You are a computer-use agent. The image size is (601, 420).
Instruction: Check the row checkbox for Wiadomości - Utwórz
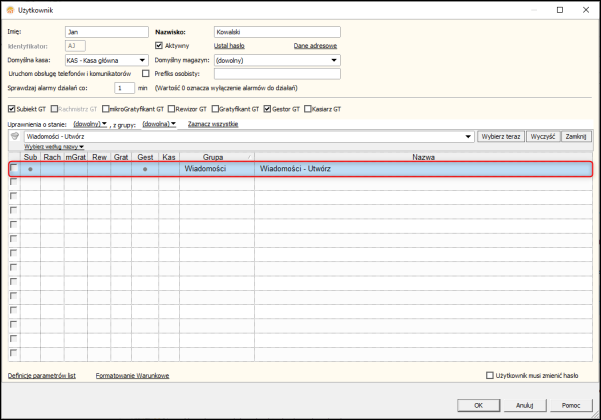point(14,168)
